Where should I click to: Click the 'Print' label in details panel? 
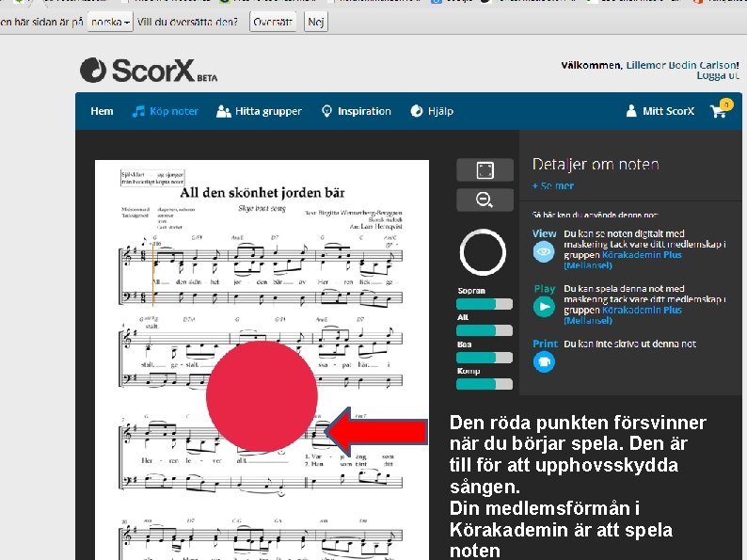coord(545,344)
